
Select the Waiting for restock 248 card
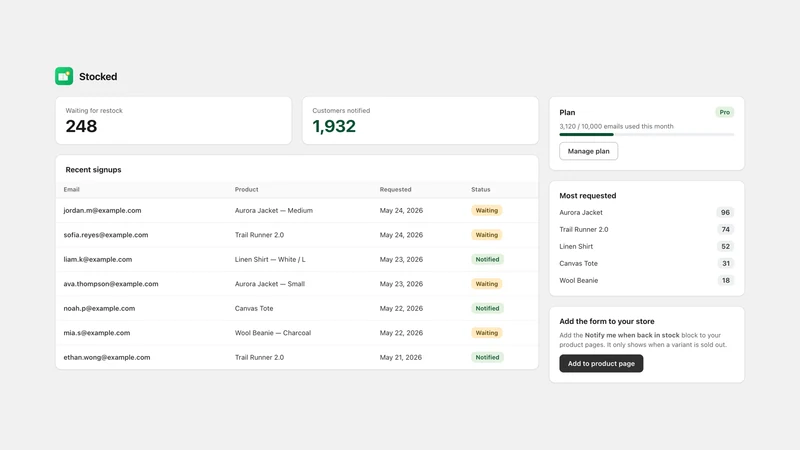173,120
